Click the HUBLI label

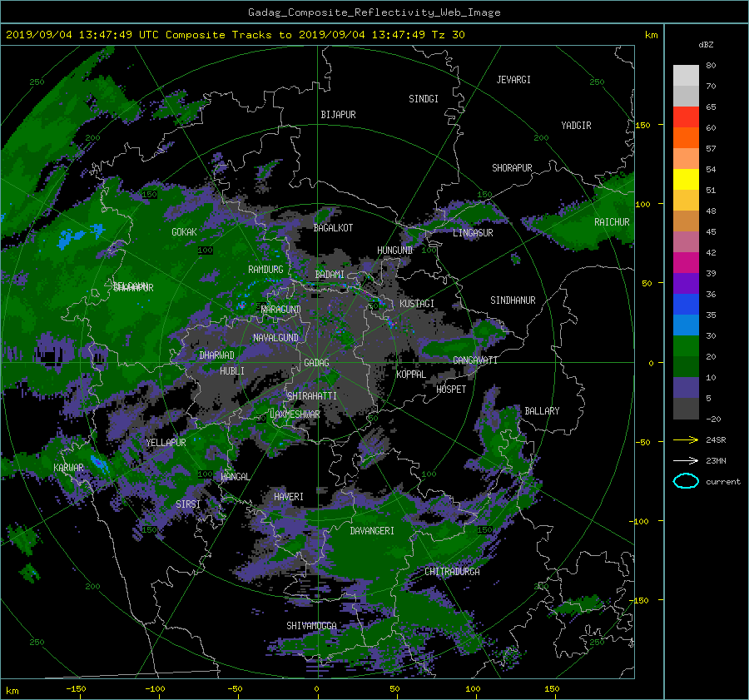[x=232, y=371]
